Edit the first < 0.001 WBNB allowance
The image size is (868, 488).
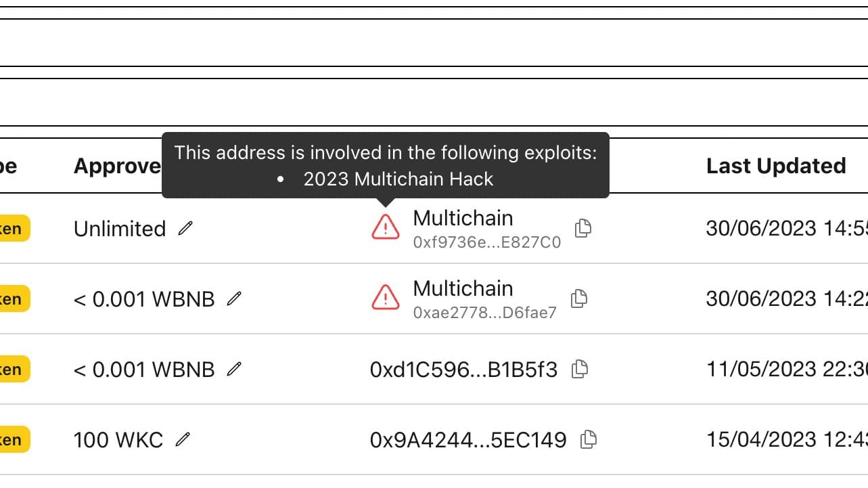(234, 300)
